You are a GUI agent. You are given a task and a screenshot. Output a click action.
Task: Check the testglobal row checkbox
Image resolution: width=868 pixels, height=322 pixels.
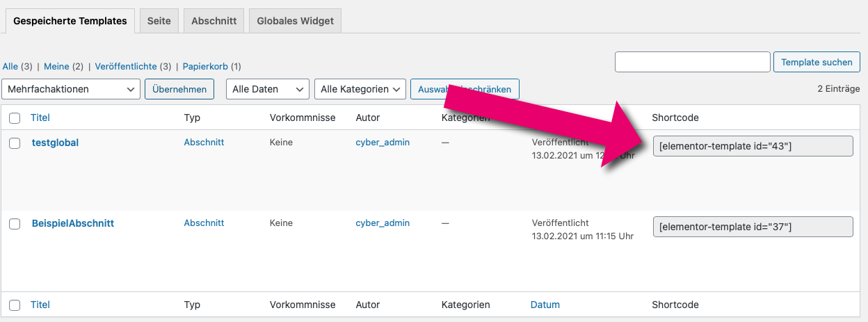click(15, 143)
